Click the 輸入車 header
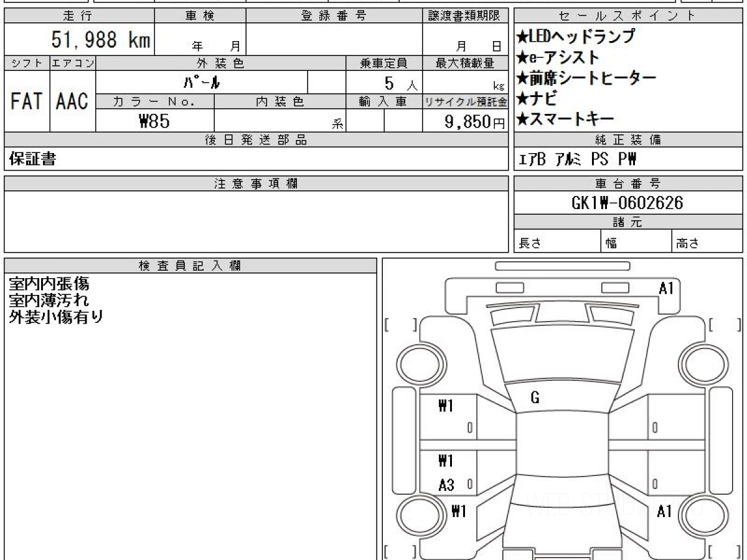The width and height of the screenshot is (747, 560). click(x=384, y=101)
